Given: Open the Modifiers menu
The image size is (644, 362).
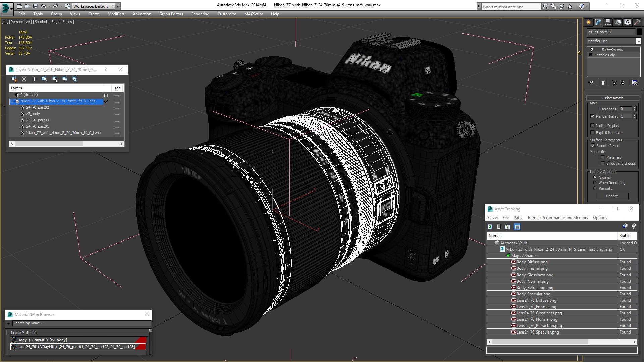Looking at the screenshot, I should [116, 14].
